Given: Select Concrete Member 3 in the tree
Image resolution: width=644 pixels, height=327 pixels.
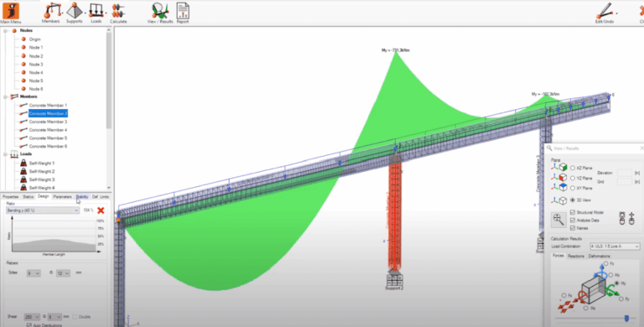Looking at the screenshot, I should pyautogui.click(x=48, y=122).
